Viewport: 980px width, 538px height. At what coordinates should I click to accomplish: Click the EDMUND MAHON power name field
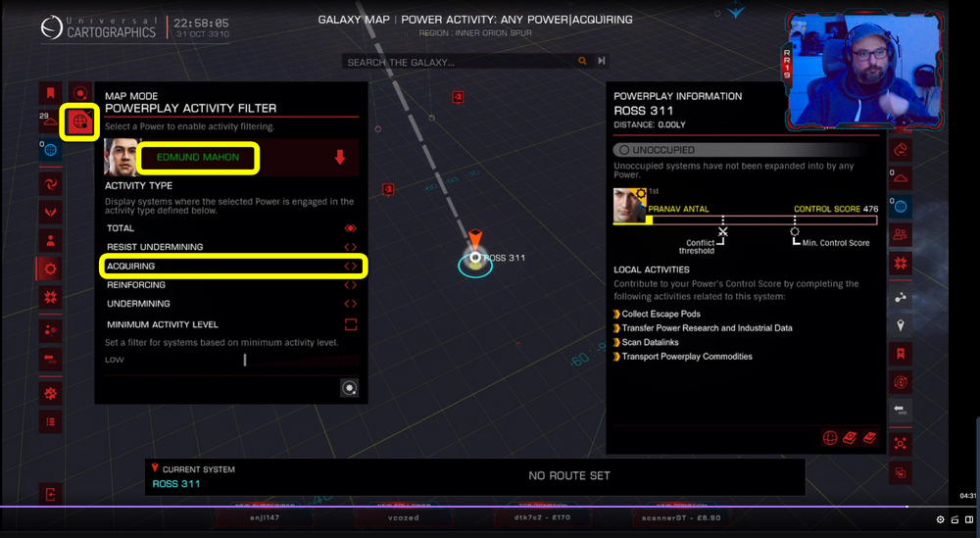[198, 158]
